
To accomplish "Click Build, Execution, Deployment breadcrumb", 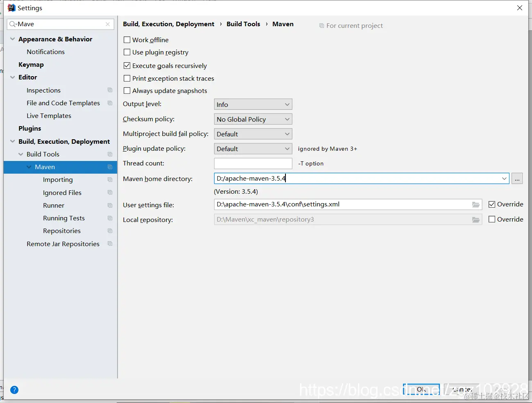I will pos(169,24).
